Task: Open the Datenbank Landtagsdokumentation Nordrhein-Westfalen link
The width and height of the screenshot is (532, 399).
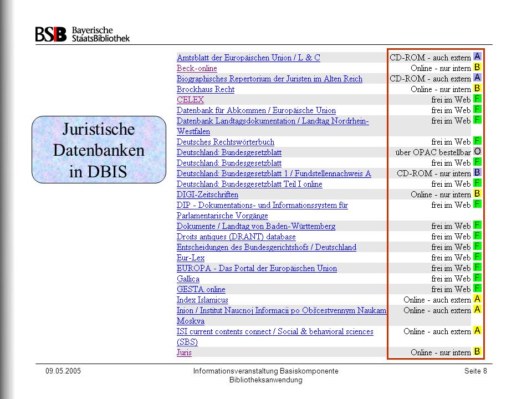Action: pos(273,126)
